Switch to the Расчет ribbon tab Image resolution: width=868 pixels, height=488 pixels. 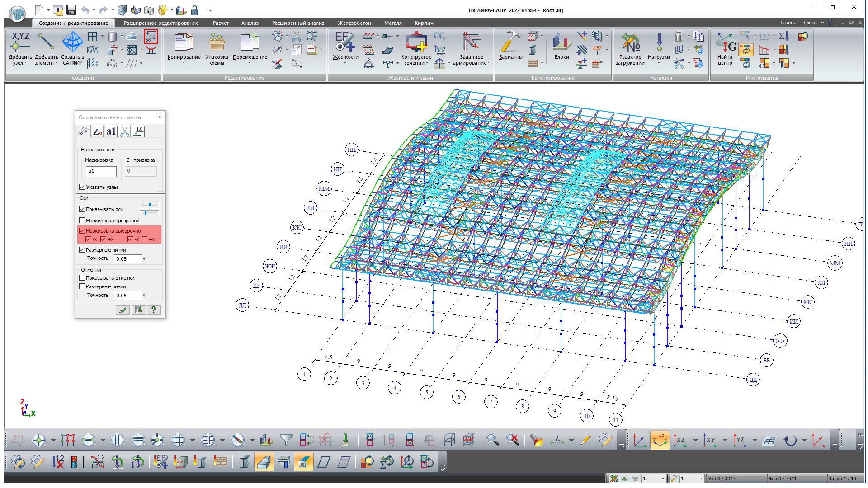(x=221, y=23)
